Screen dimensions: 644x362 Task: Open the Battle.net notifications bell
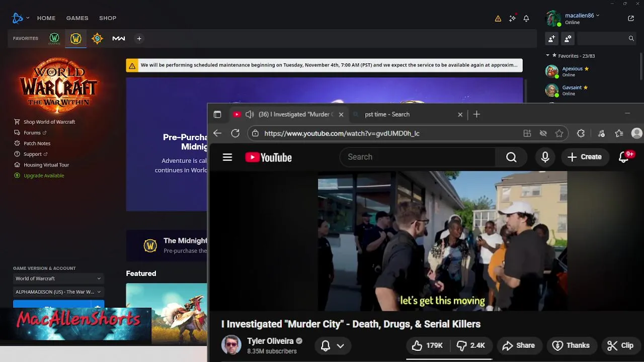point(526,19)
